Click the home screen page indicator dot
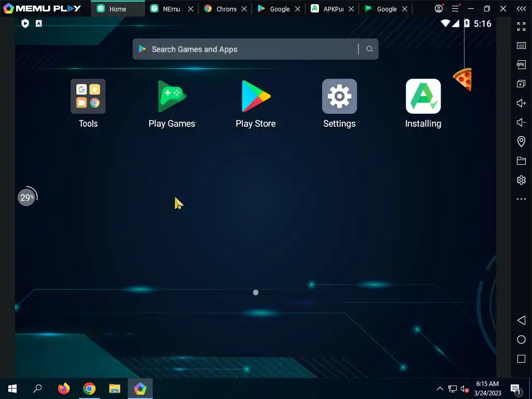Viewport: 532px width, 399px height. [256, 292]
